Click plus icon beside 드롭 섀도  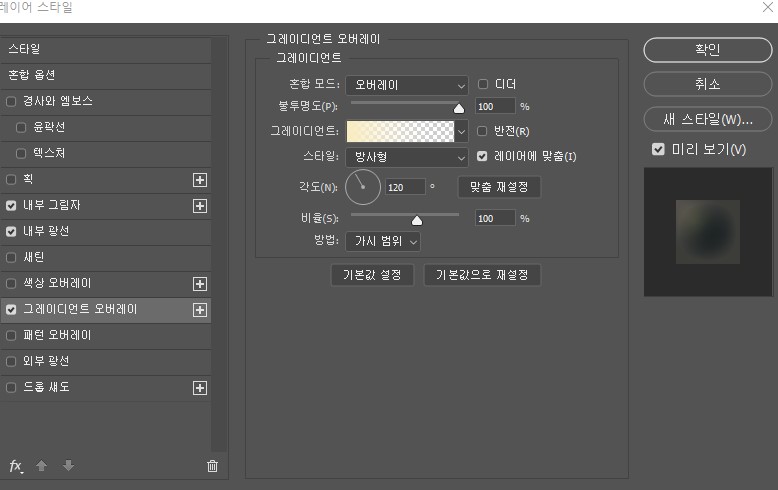[199, 388]
